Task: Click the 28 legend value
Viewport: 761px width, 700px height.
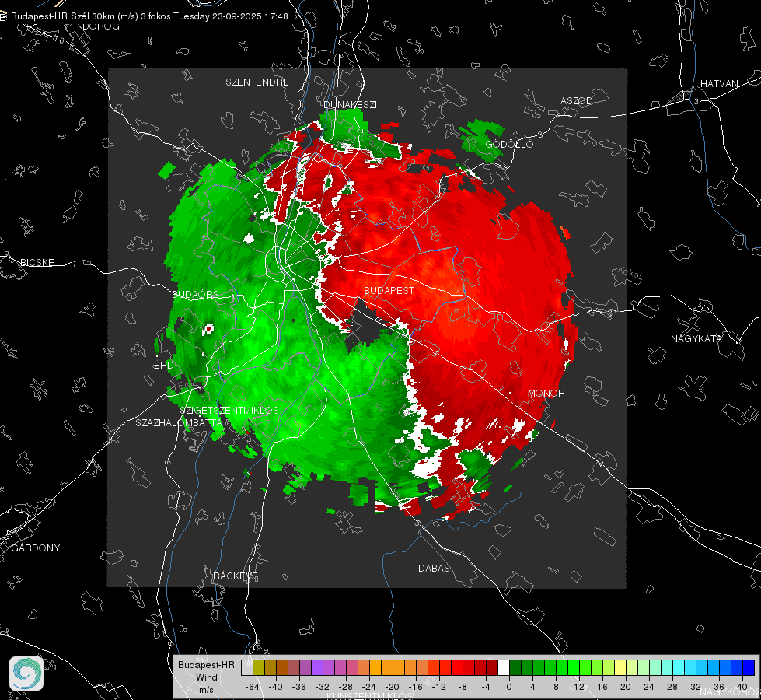Action: tap(672, 687)
